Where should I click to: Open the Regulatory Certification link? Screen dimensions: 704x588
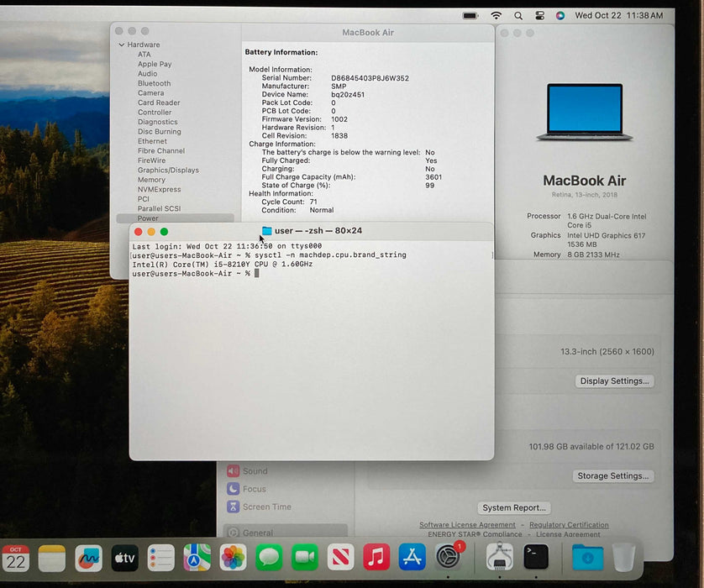pyautogui.click(x=569, y=525)
